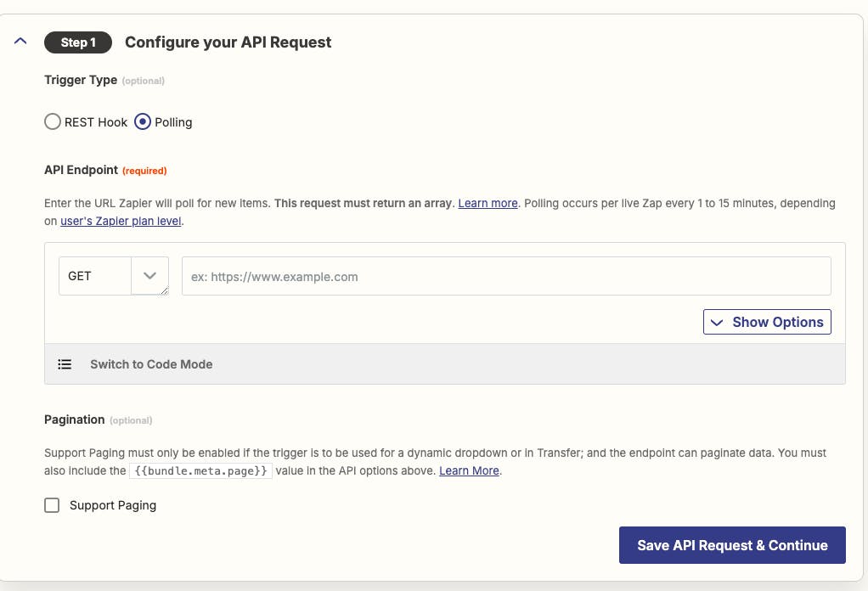Click the chevron icon in Show Options
Viewport: 868px width, 591px height.
click(717, 323)
